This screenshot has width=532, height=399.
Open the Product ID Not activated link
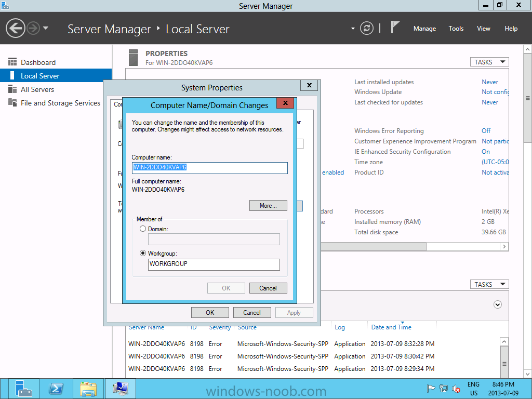coord(495,172)
